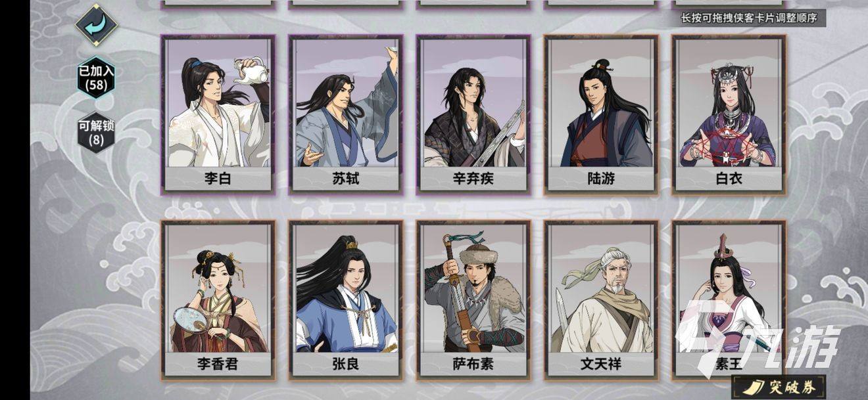Image resolution: width=868 pixels, height=400 pixels.
Task: Click the 李白 name label
Action: pos(218,178)
